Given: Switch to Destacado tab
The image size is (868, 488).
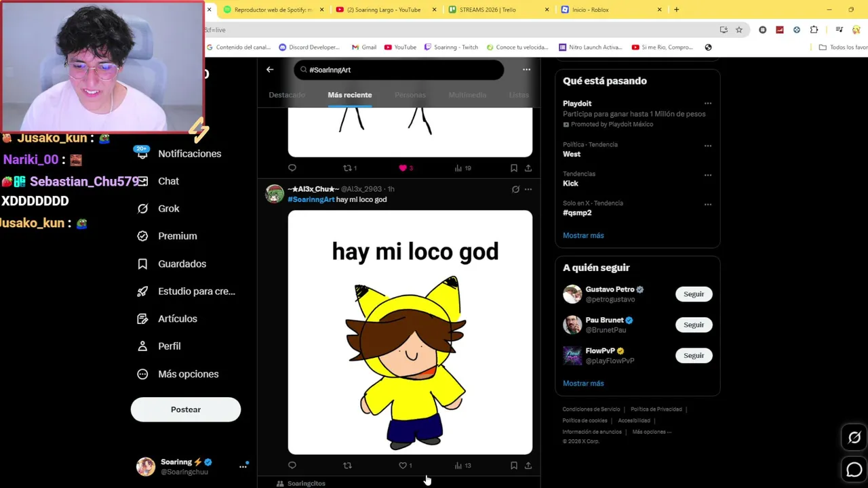Looking at the screenshot, I should [x=287, y=95].
